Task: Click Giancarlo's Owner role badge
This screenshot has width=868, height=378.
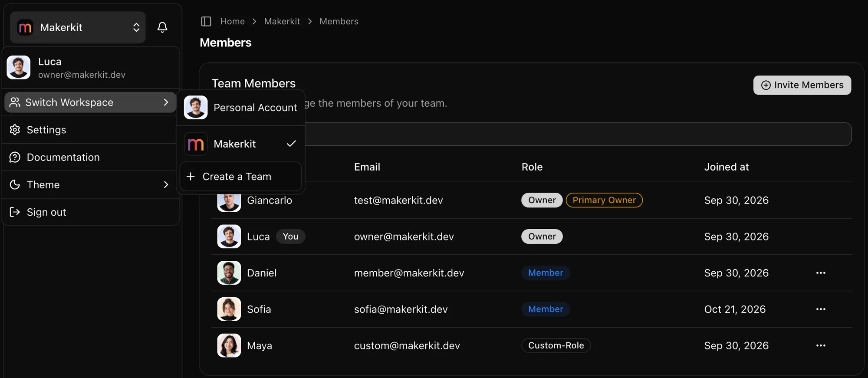Action: pyautogui.click(x=542, y=200)
